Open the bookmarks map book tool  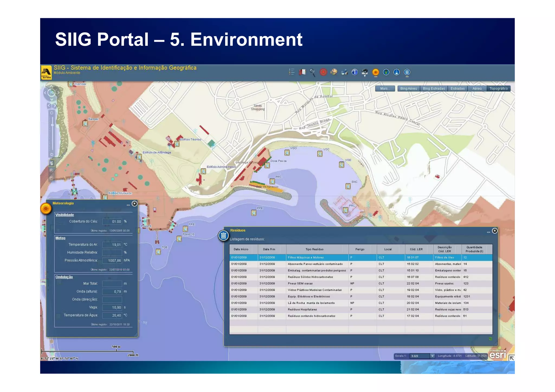click(302, 72)
